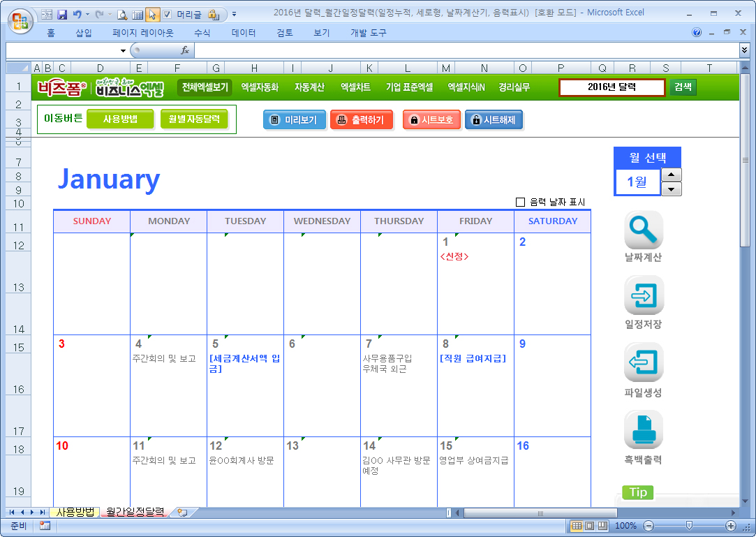Toggle the 머리글 checkbox in quick access toolbar
This screenshot has height=537, width=756.
pos(168,15)
